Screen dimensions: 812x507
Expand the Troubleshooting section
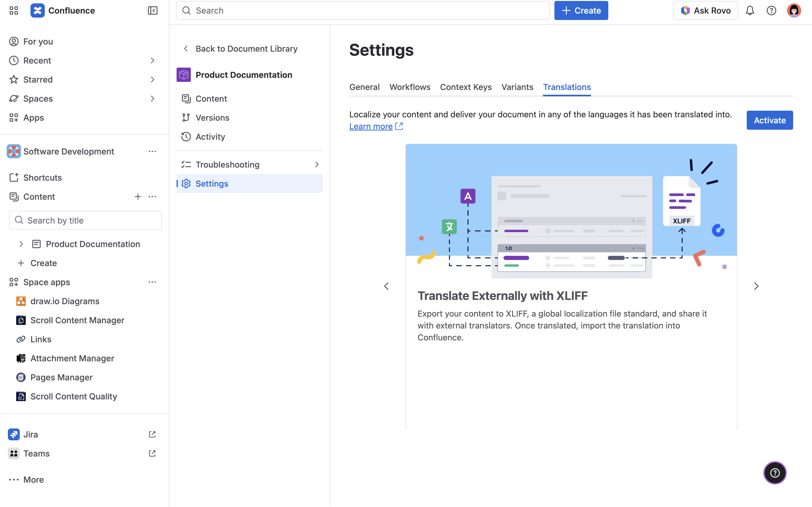(x=316, y=165)
